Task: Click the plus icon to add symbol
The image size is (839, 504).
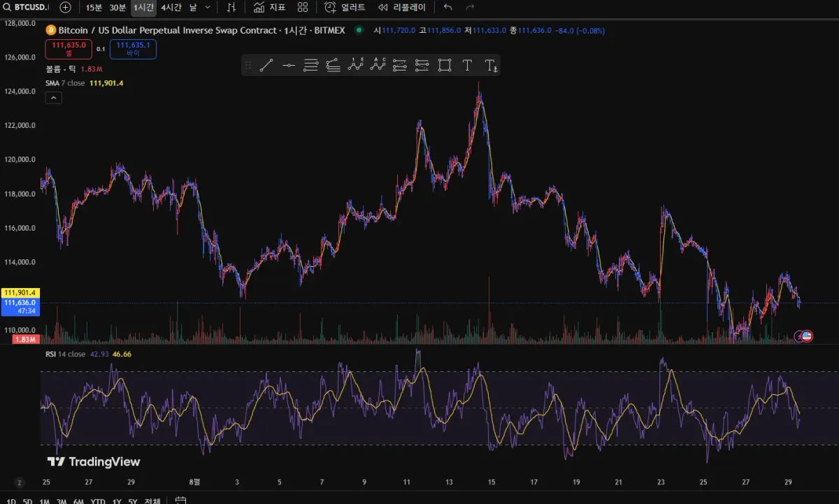Action: coord(65,8)
